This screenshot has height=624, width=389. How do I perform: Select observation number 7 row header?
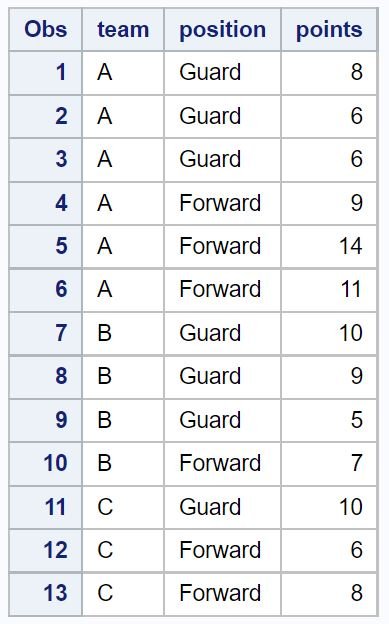coord(45,333)
